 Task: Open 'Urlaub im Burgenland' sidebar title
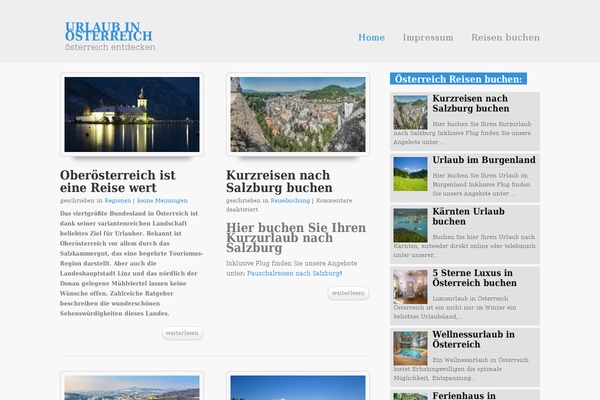click(484, 160)
